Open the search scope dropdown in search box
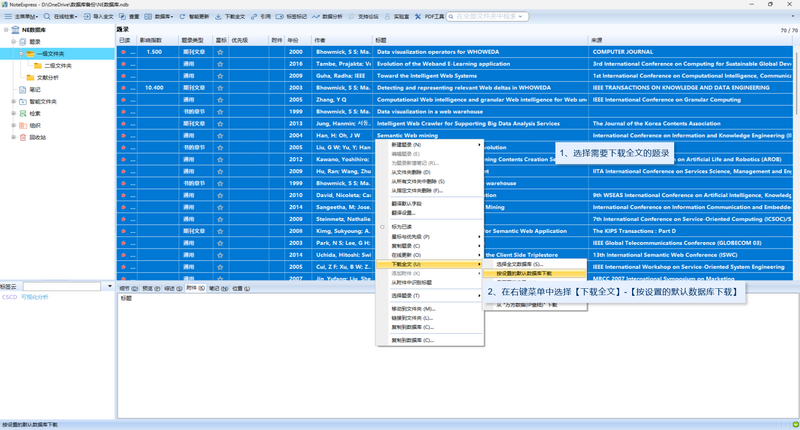 tap(520, 16)
